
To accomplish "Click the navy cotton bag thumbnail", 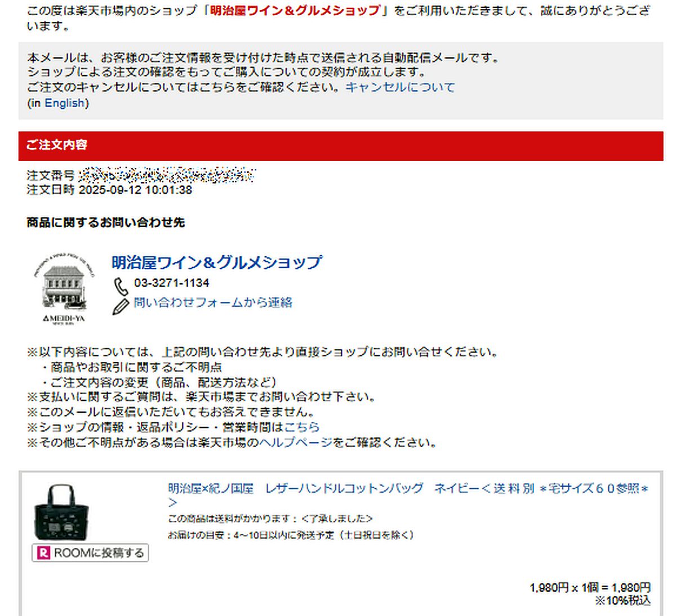I will (61, 513).
